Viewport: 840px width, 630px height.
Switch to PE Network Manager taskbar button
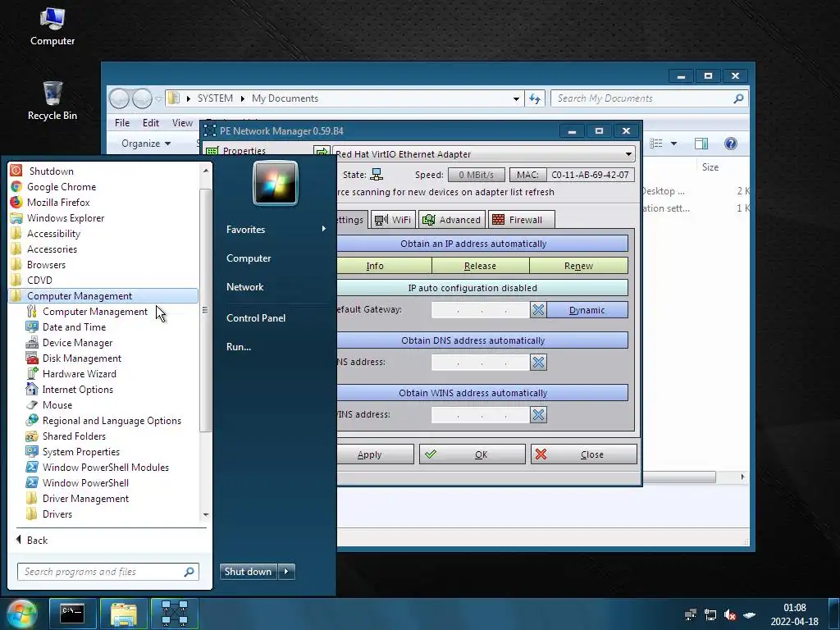pos(175,614)
